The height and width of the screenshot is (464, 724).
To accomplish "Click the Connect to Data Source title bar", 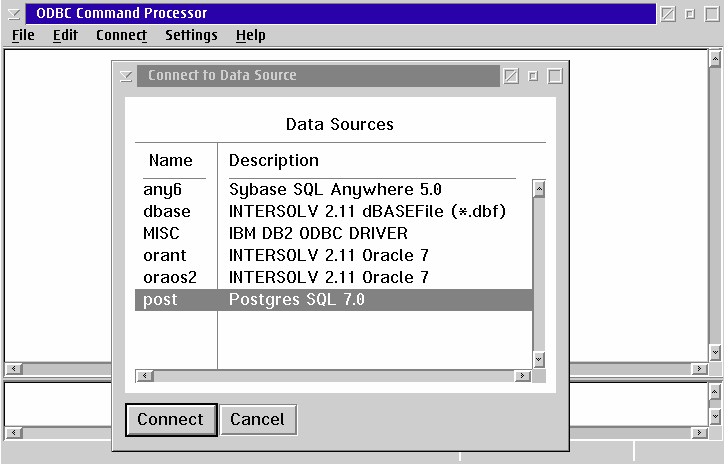I will click(x=319, y=76).
